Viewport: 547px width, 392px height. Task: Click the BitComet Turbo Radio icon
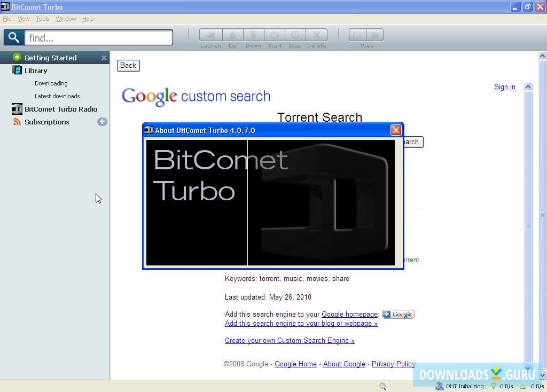pyautogui.click(x=17, y=109)
